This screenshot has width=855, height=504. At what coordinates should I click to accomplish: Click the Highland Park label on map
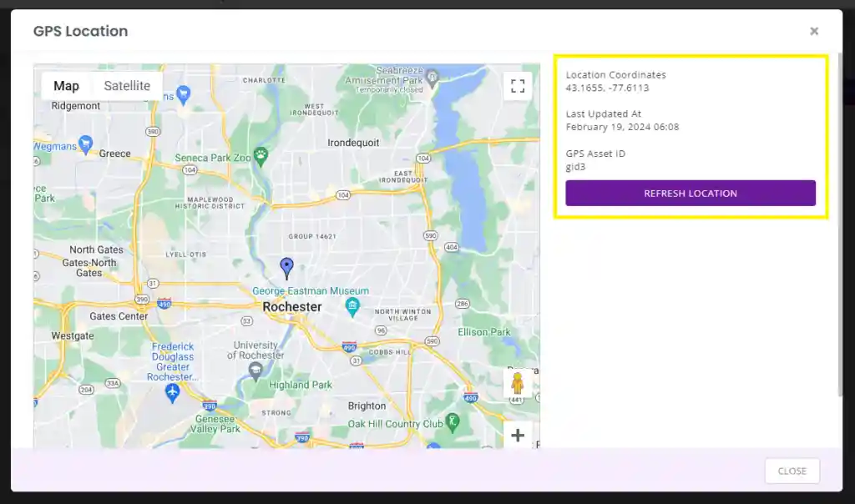(301, 385)
